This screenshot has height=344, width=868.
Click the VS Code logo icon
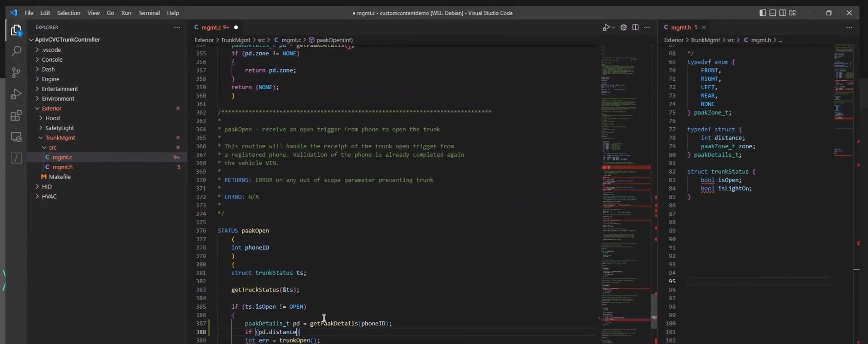point(14,13)
